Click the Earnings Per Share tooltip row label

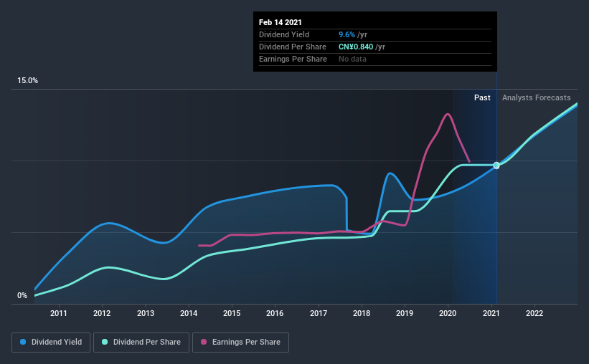(x=293, y=59)
